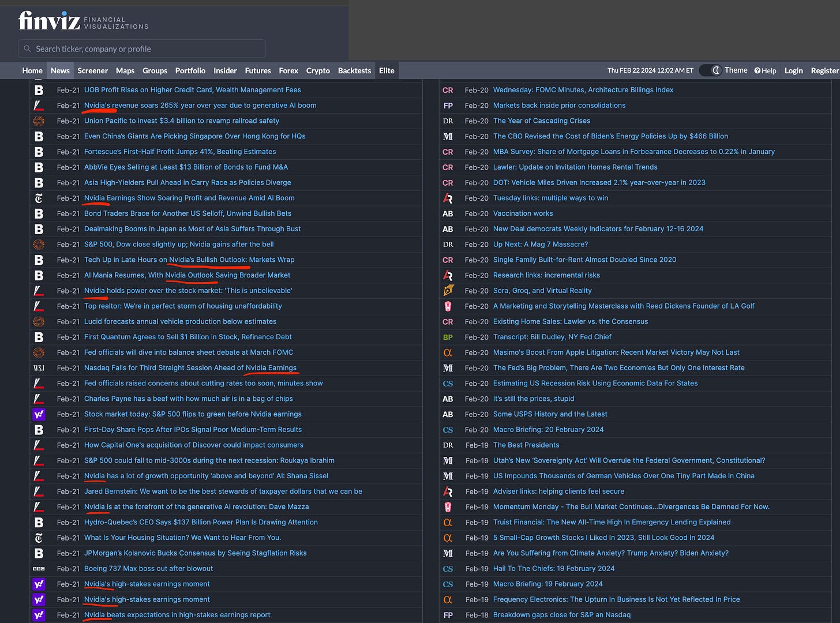
Task: Go to Maps in navigation
Action: 125,71
